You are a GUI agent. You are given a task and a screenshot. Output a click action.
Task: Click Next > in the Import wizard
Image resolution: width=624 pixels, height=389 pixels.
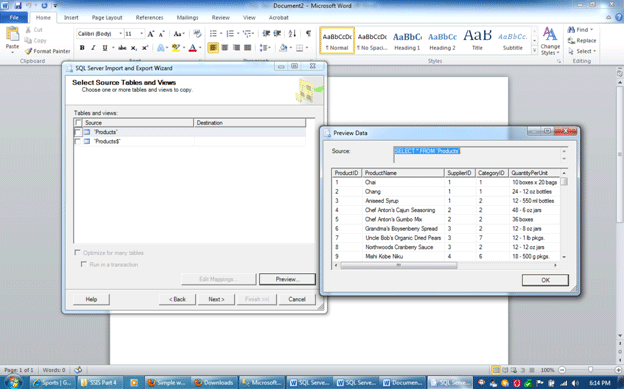pos(216,299)
